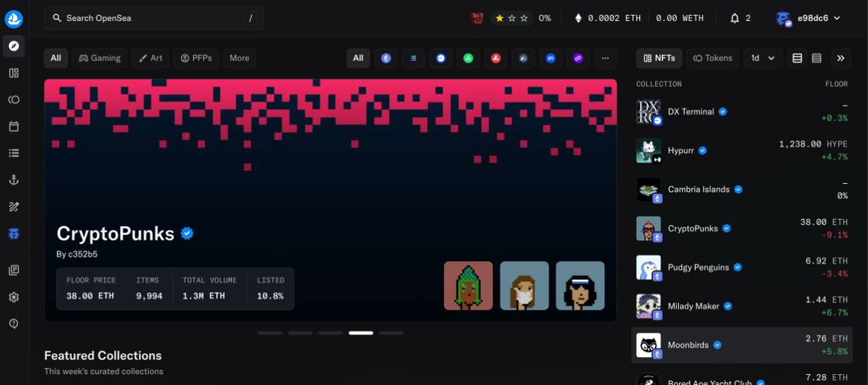The image size is (868, 385).
Task: Select the All chains filter
Action: 358,58
